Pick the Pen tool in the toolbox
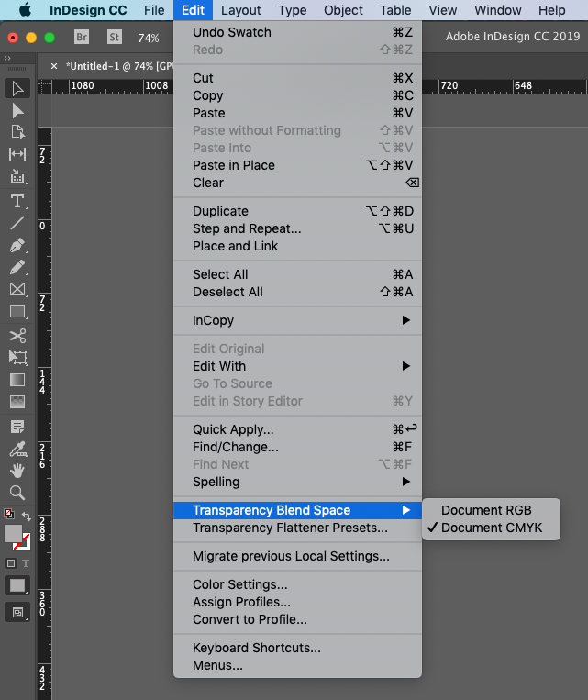This screenshot has height=700, width=588. click(17, 246)
